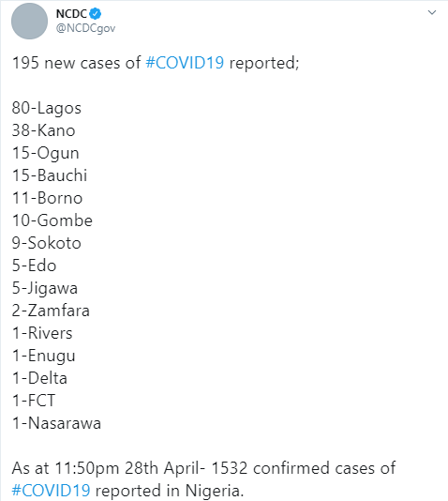Visit the @NCDCgov handle link

(x=85, y=28)
